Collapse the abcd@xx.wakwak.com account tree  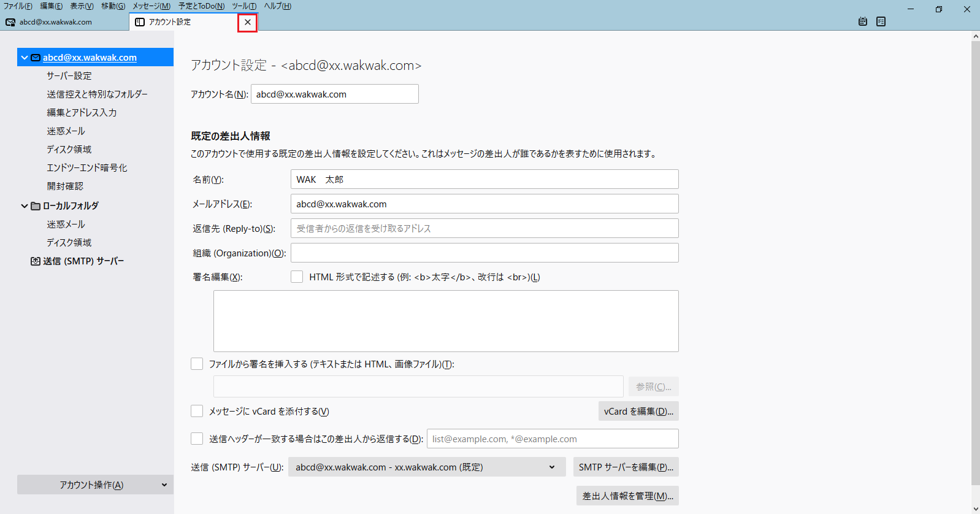25,58
